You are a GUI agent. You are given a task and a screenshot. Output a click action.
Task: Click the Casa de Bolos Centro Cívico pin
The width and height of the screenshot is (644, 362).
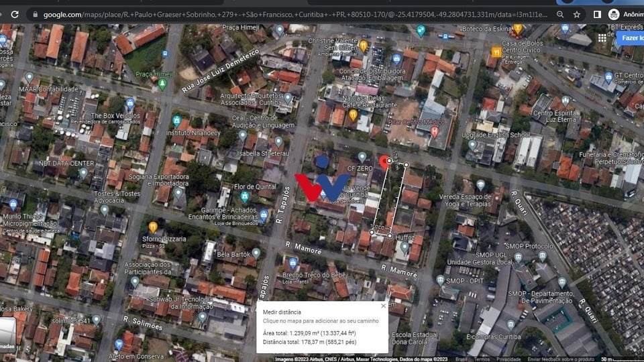496,52
